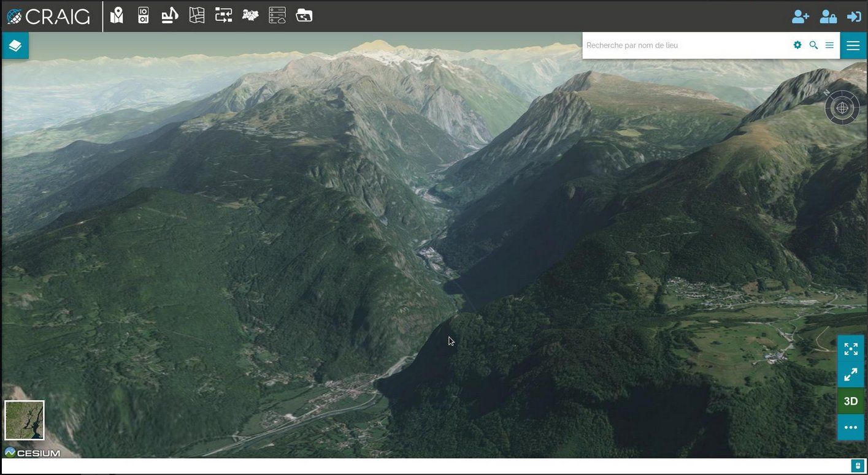Open the shared folder icon
The height and width of the screenshot is (475, 868).
pyautogui.click(x=304, y=15)
